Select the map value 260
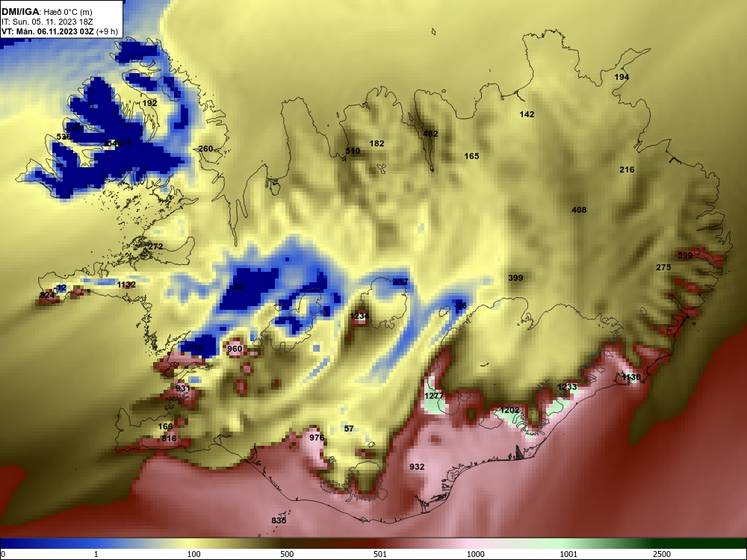The image size is (747, 560). click(205, 149)
